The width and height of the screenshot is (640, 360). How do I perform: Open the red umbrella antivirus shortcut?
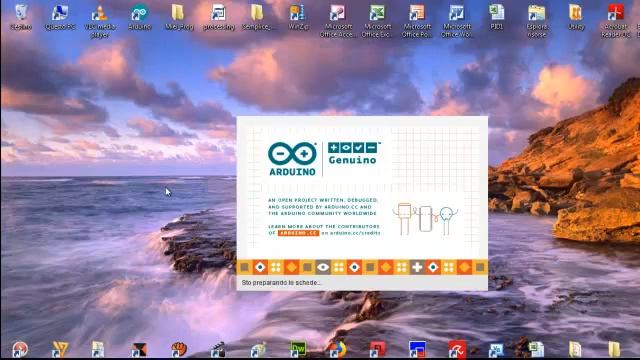click(457, 349)
